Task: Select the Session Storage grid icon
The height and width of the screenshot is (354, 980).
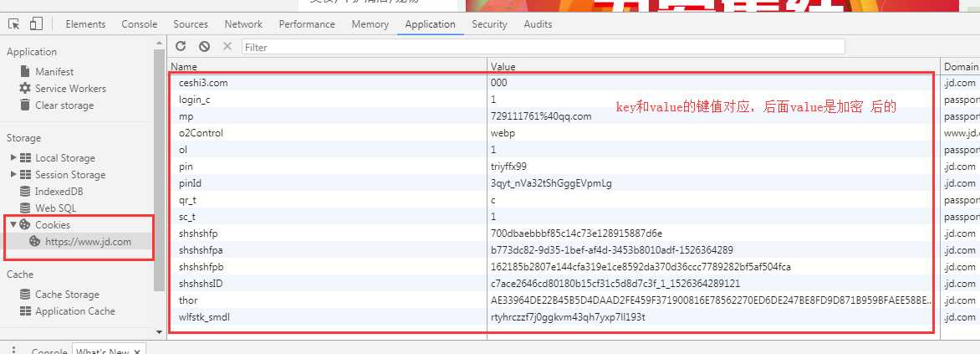Action: 25,175
